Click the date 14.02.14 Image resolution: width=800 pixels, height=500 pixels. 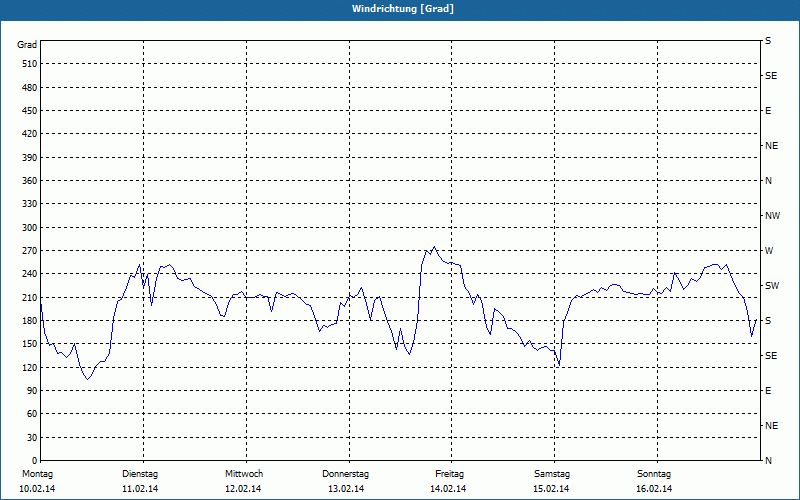[x=448, y=489]
